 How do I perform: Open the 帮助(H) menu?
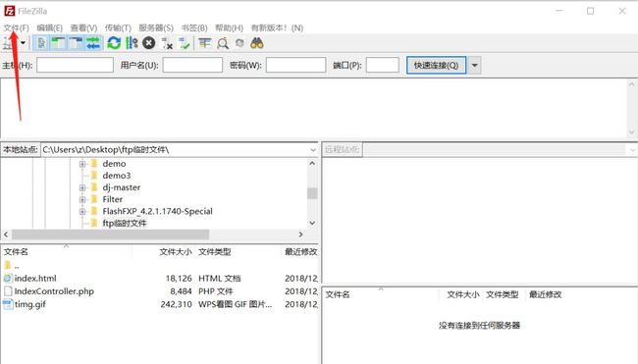click(229, 27)
